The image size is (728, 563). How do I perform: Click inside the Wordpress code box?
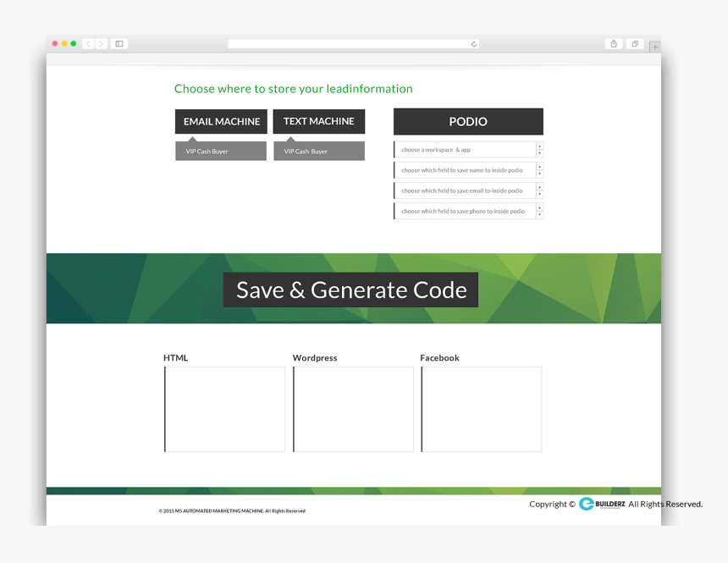(353, 409)
